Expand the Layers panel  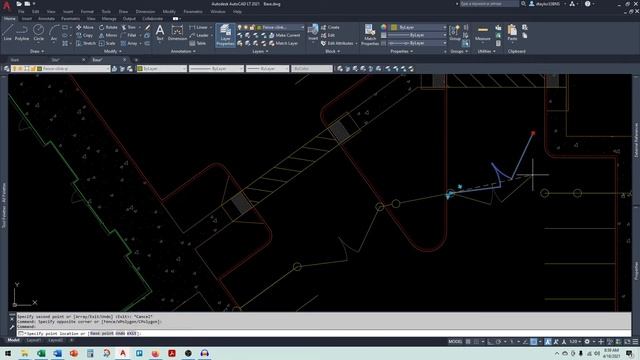(260, 51)
